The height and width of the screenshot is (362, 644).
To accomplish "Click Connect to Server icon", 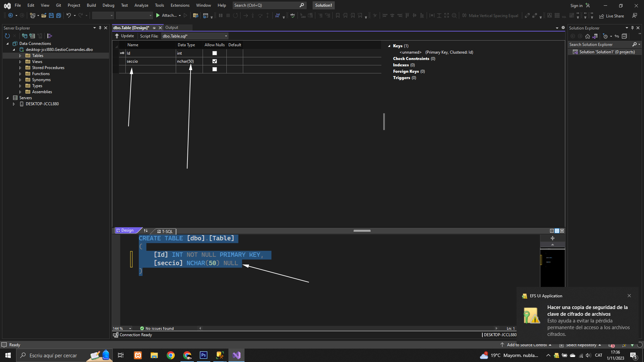I will 32,36.
